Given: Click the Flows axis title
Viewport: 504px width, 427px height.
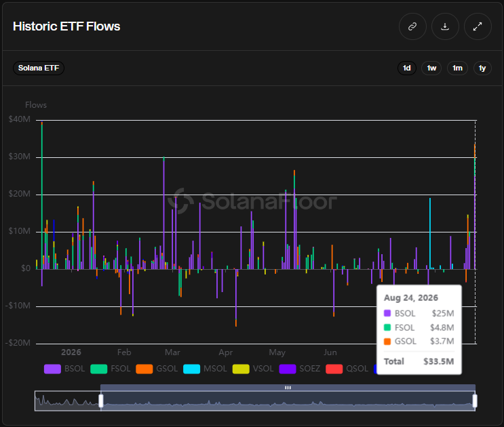Looking at the screenshot, I should pos(36,105).
